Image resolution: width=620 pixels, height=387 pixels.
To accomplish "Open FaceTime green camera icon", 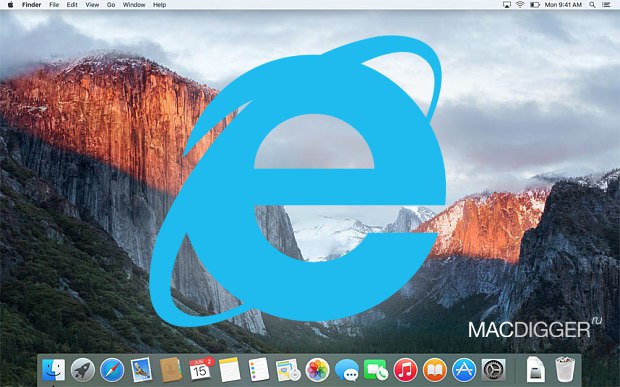I will coord(376,370).
